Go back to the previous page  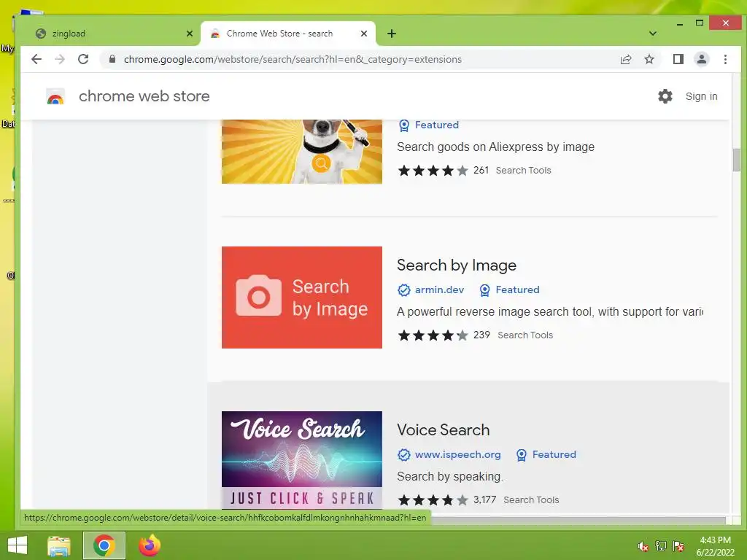pos(36,59)
